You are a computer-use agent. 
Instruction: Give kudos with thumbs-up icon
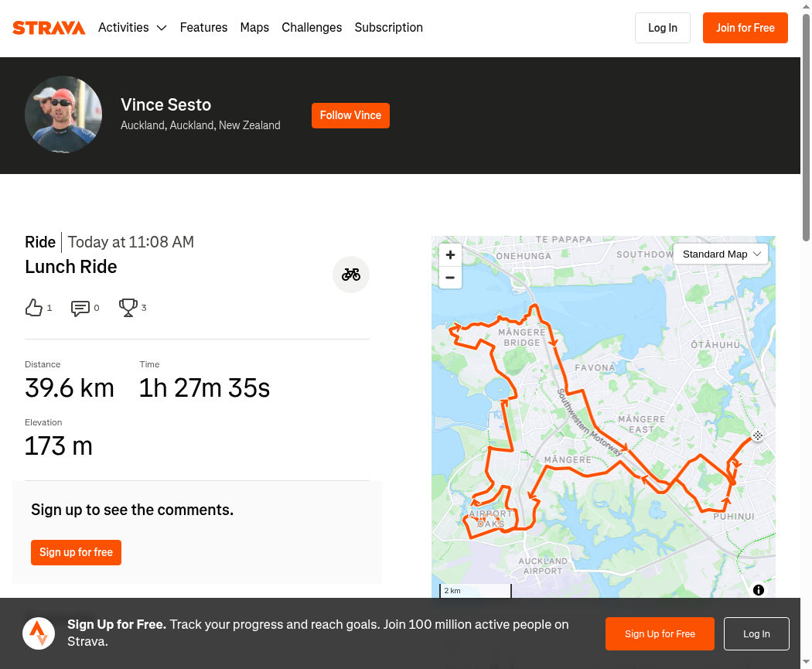click(x=34, y=308)
